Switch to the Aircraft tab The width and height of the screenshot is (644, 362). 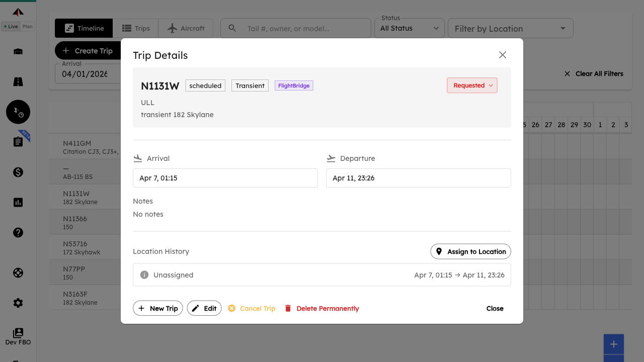(186, 29)
